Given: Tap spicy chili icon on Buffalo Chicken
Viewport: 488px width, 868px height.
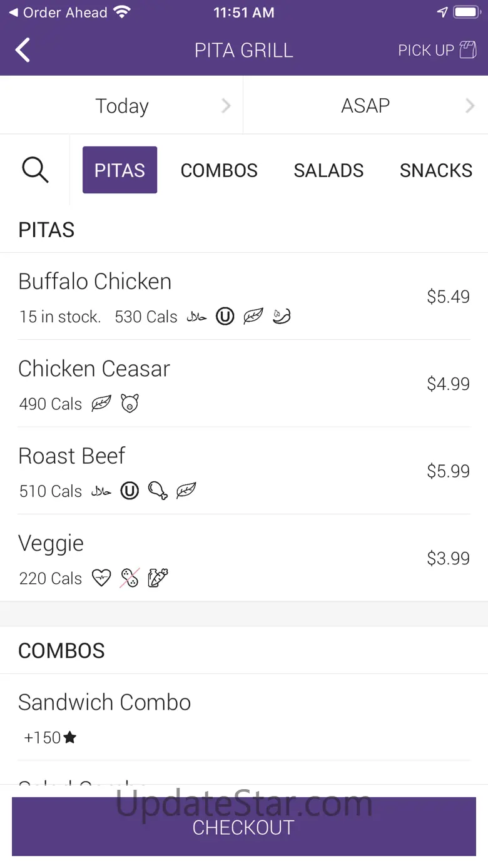Looking at the screenshot, I should 282,317.
